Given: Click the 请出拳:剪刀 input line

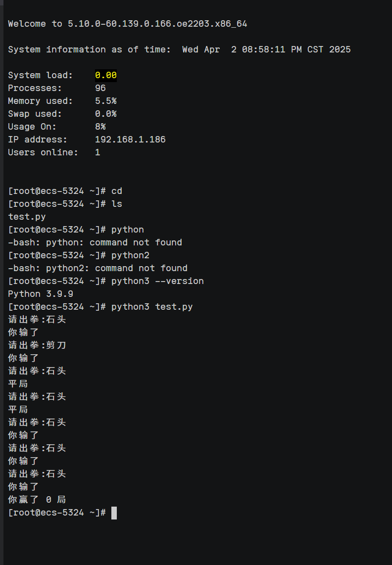Looking at the screenshot, I should point(37,345).
